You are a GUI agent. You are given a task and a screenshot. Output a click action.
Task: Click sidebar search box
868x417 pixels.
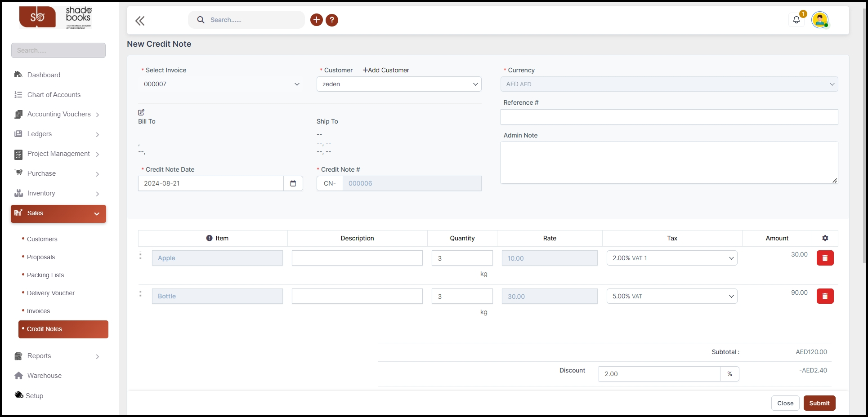point(58,50)
